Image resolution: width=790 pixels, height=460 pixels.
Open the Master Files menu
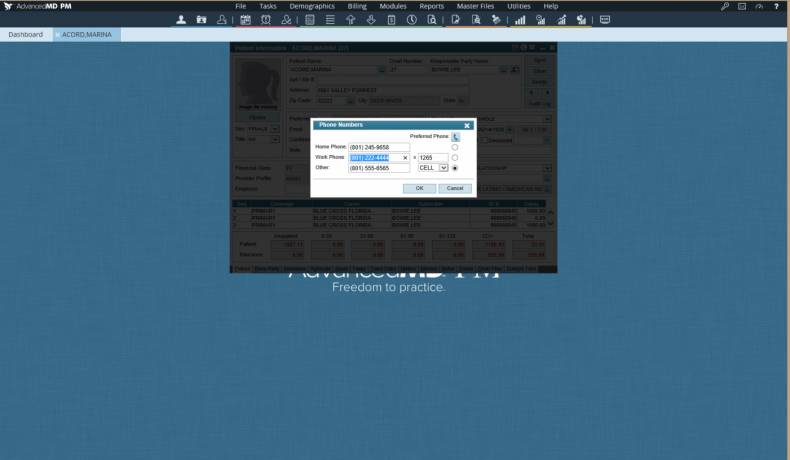(476, 6)
